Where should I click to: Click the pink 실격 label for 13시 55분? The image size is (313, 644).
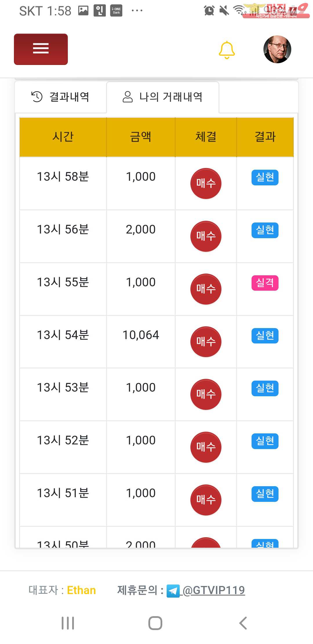point(265,283)
